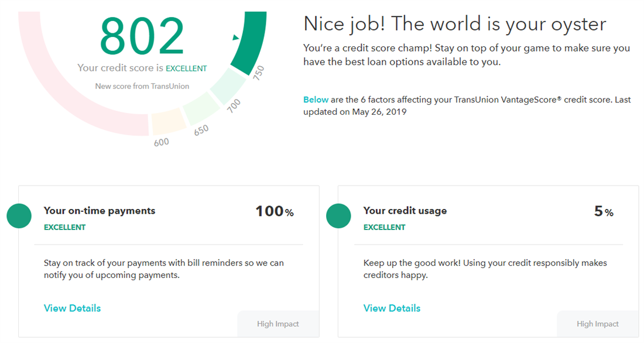Click the green status icon on credit usage card
The width and height of the screenshot is (644, 343).
(x=338, y=215)
